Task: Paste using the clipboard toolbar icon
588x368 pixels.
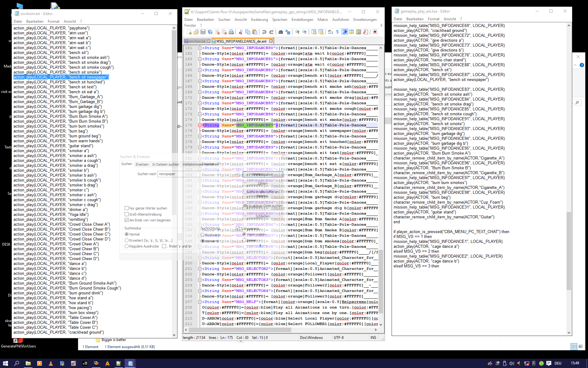Action: click(254, 32)
